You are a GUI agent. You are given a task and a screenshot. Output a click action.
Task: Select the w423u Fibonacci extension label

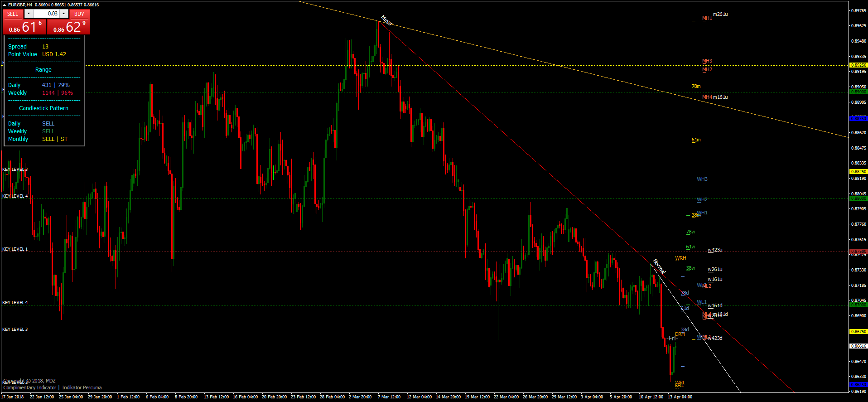715,250
